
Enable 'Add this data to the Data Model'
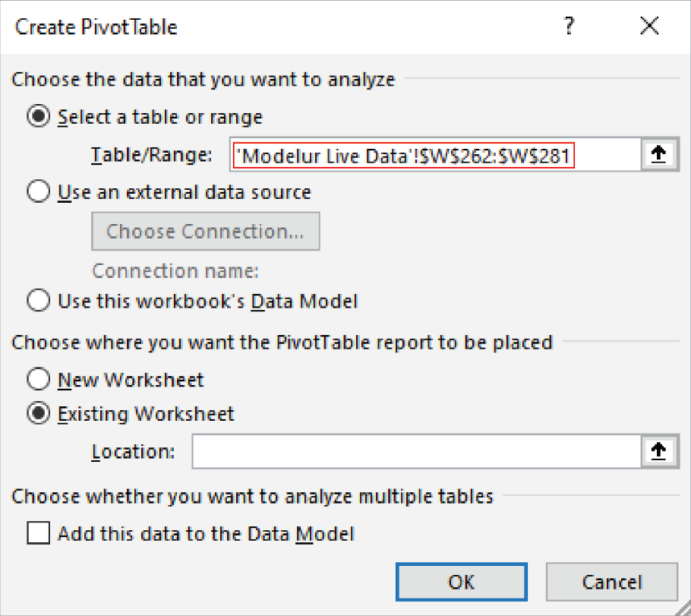click(x=38, y=533)
